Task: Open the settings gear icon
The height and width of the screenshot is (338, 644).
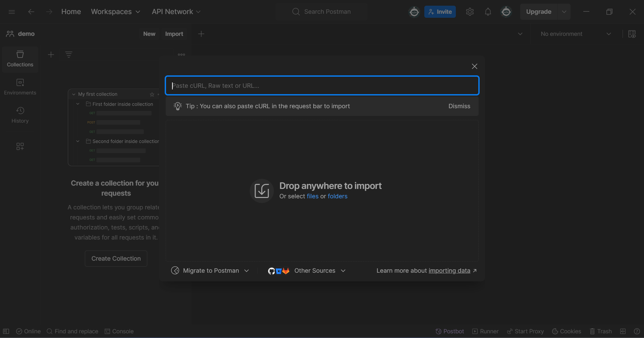Action: pyautogui.click(x=470, y=12)
